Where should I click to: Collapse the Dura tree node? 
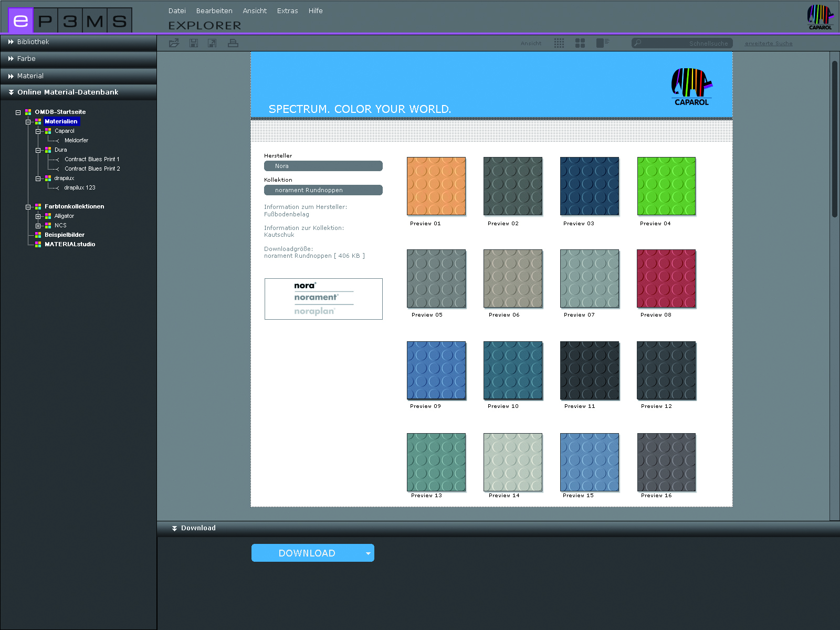(38, 150)
